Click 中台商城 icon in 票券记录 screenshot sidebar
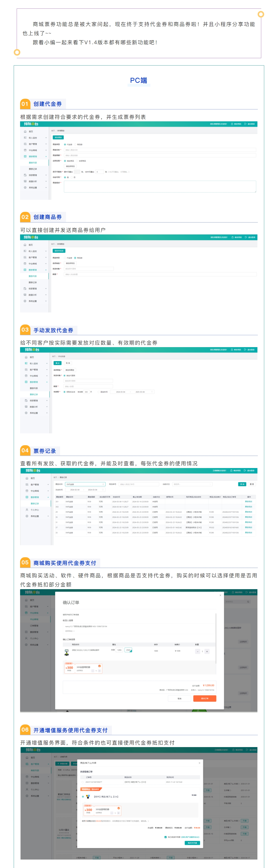 (27, 491)
